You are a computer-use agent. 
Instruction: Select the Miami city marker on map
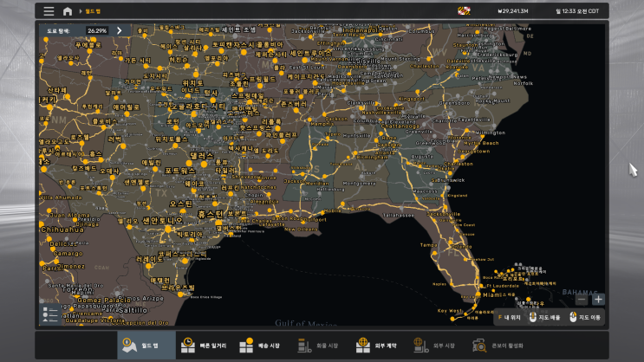coord(478,294)
